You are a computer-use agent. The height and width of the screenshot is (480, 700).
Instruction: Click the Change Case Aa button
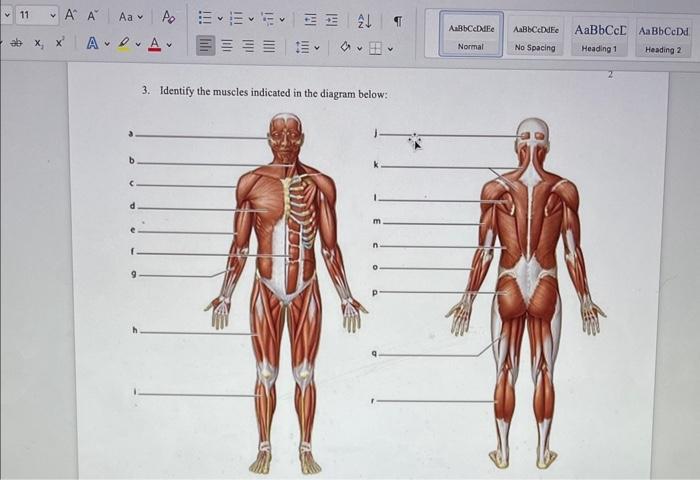126,17
